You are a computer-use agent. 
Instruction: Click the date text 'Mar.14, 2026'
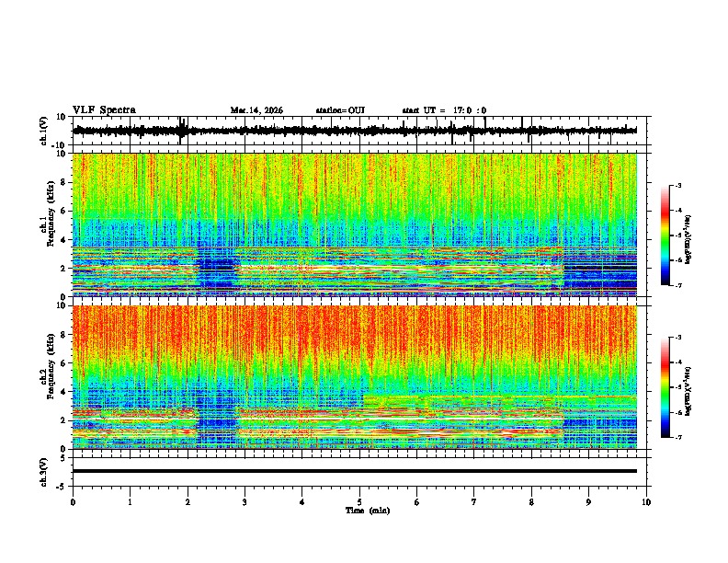pyautogui.click(x=256, y=110)
